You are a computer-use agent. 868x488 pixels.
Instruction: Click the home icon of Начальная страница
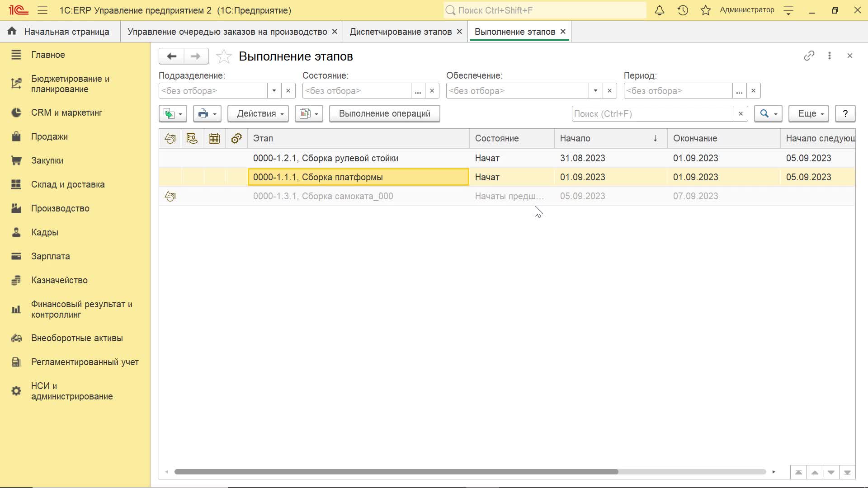12,31
